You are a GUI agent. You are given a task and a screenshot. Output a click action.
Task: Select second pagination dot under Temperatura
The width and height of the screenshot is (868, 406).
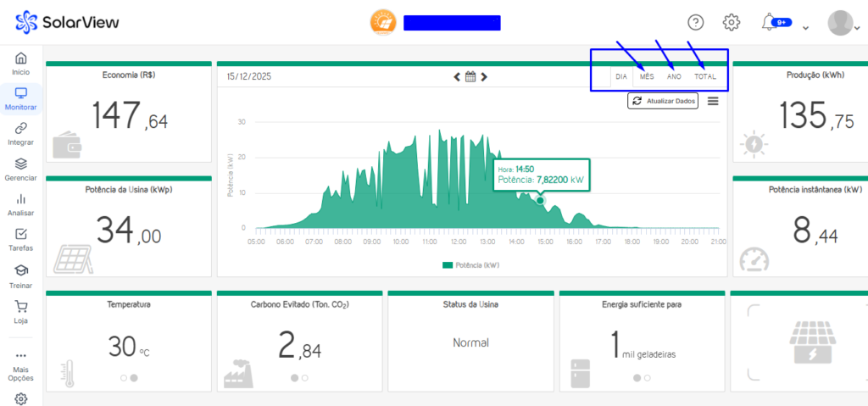click(134, 378)
